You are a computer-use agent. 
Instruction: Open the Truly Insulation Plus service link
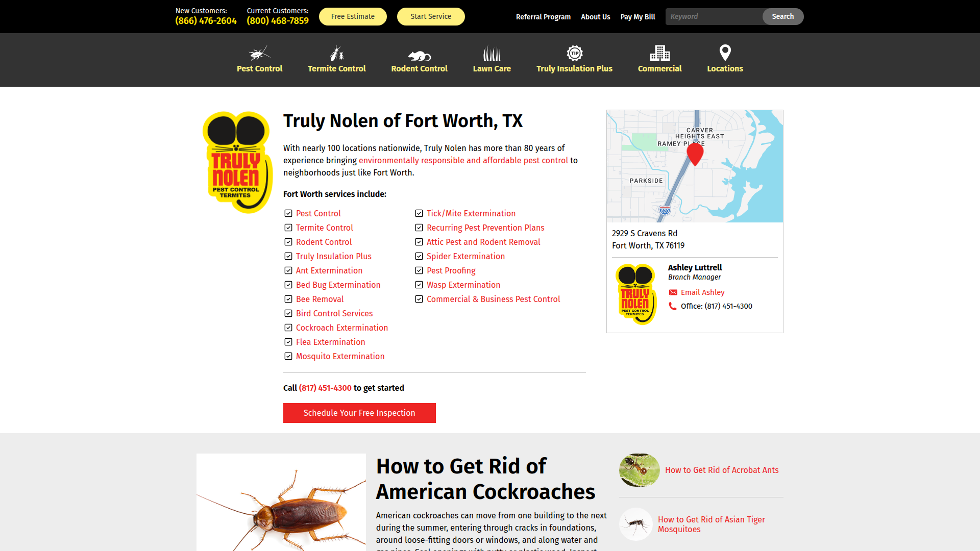[333, 256]
